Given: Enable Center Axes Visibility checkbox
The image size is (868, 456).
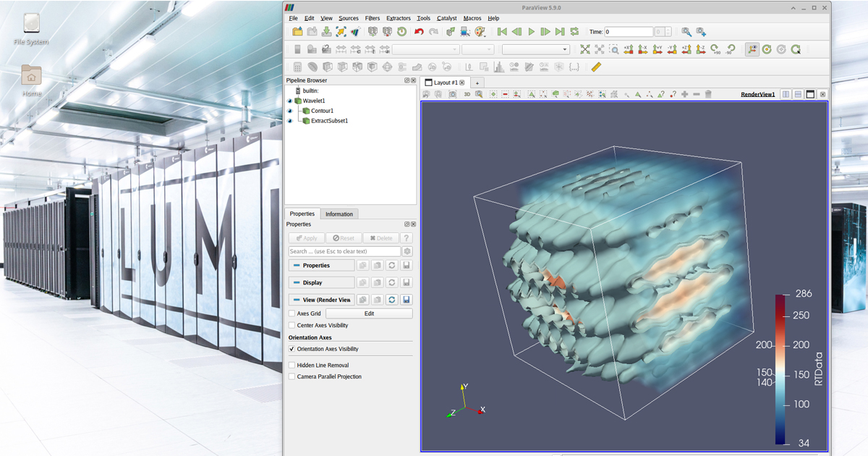Looking at the screenshot, I should click(292, 326).
